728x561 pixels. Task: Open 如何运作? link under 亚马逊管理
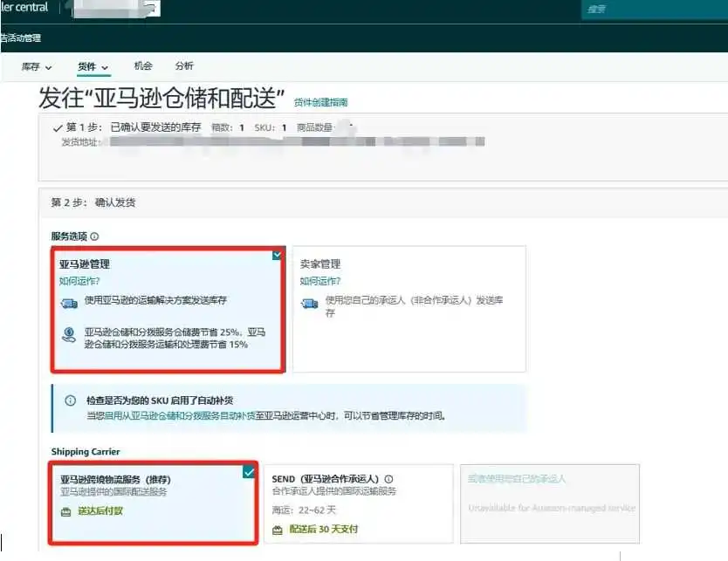(x=79, y=281)
